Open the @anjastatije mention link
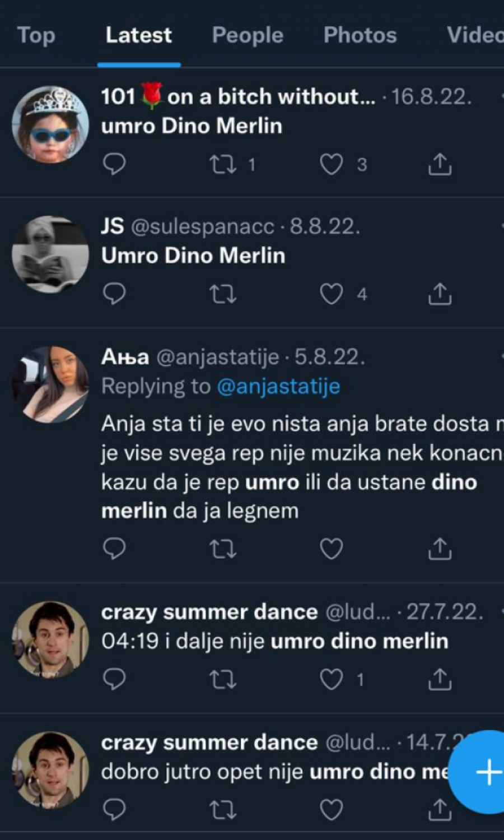 point(278,387)
